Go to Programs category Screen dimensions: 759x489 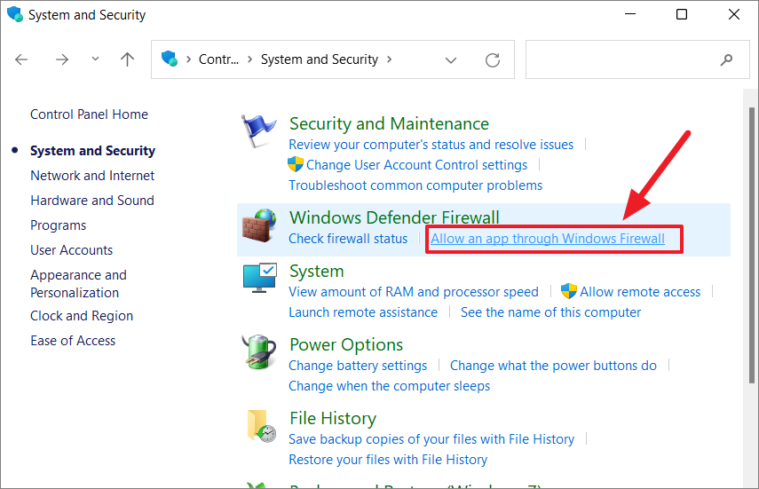coord(58,225)
